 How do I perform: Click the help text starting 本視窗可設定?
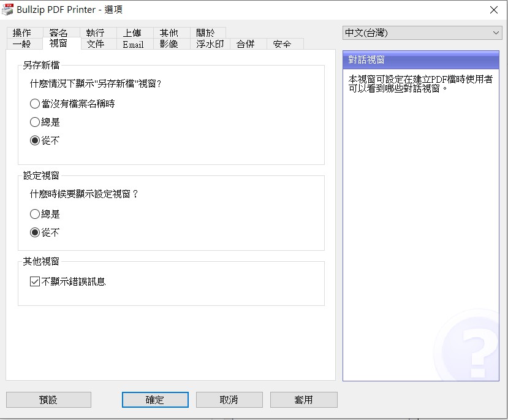(420, 83)
